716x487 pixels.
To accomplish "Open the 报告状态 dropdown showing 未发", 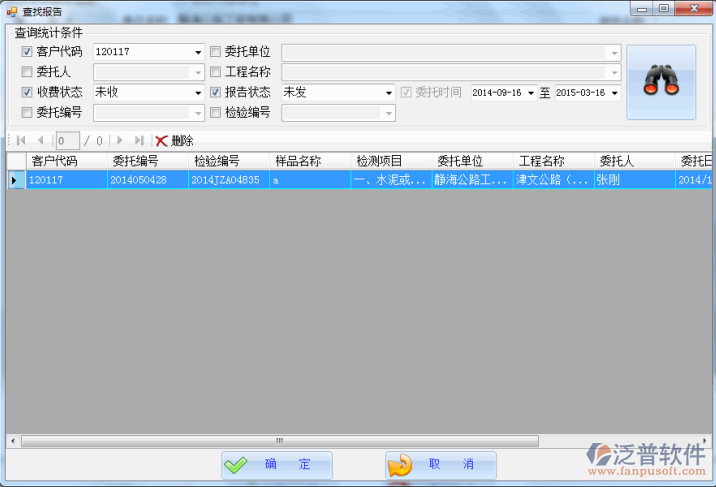I will [x=389, y=93].
